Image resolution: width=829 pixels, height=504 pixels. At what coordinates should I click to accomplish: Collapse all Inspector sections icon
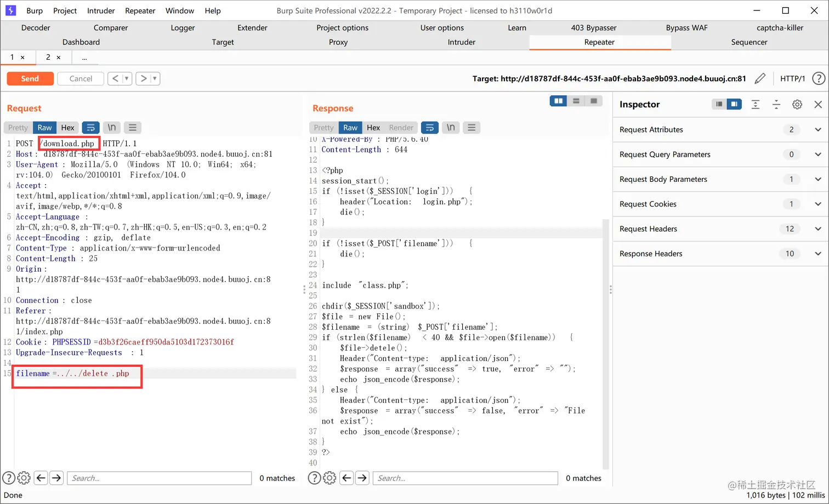coord(776,104)
